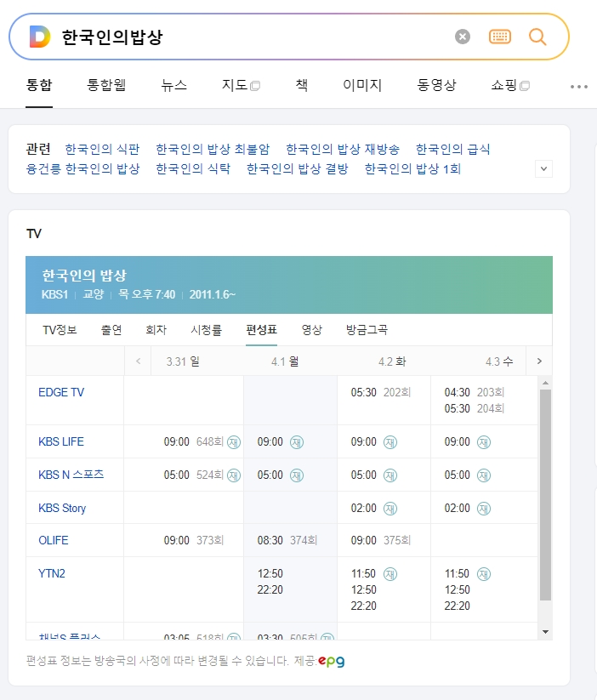Click rerun badge next to KBS N 스포츠 524회
Screen dimensions: 597x700
tap(234, 475)
